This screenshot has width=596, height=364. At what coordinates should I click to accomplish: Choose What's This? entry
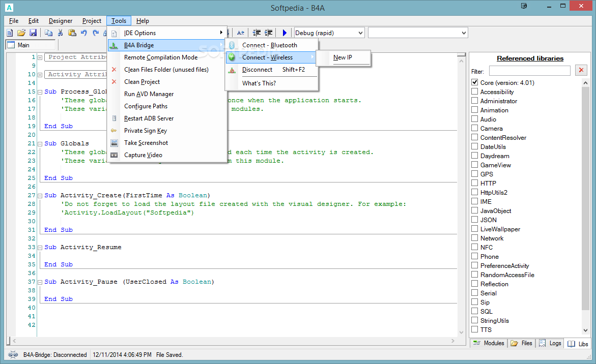pyautogui.click(x=272, y=83)
